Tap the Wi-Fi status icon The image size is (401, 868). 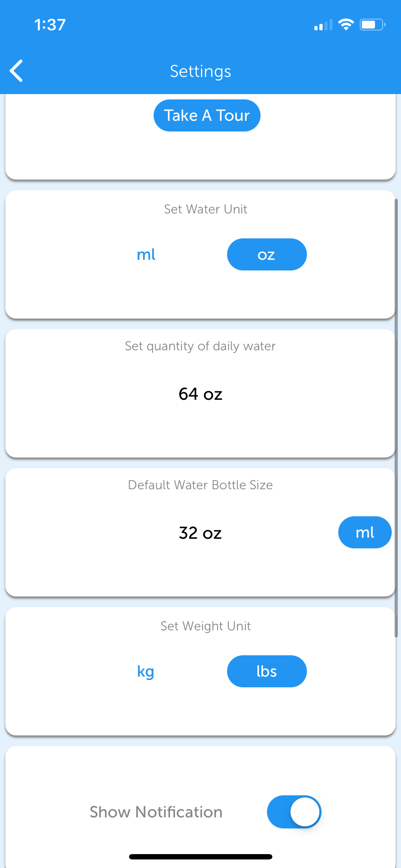(345, 25)
